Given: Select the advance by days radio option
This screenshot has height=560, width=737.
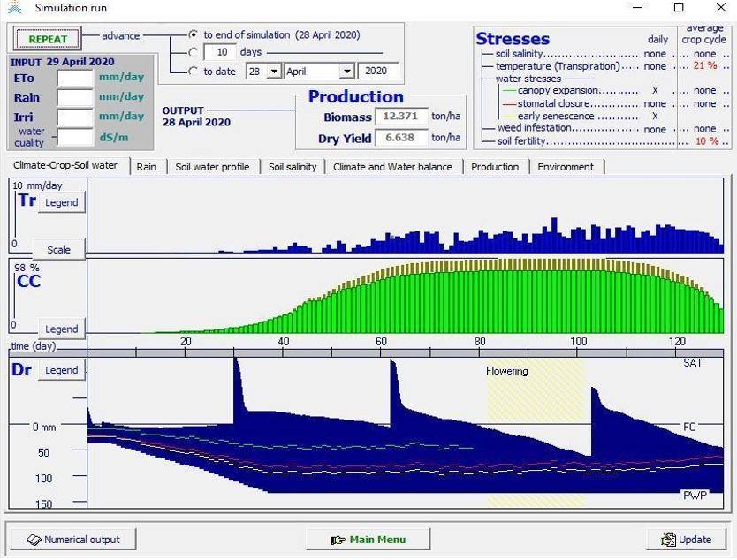Looking at the screenshot, I should 194,53.
